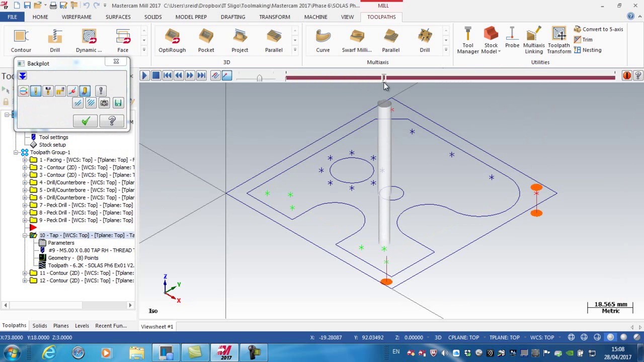The width and height of the screenshot is (644, 362).
Task: Save backplot using green disk icon
Action: (118, 103)
